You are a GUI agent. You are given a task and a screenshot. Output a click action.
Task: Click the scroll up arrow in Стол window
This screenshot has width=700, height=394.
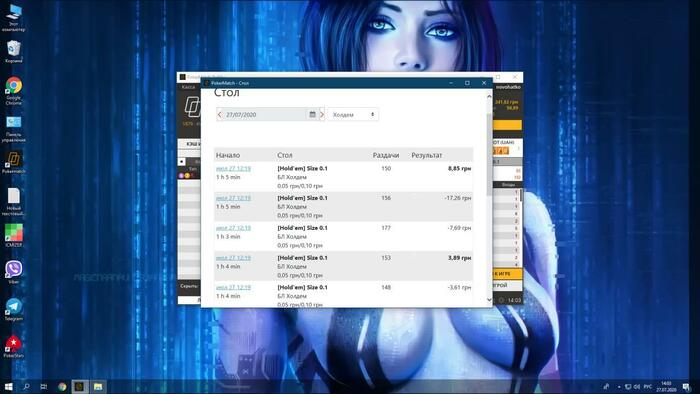pos(489,96)
